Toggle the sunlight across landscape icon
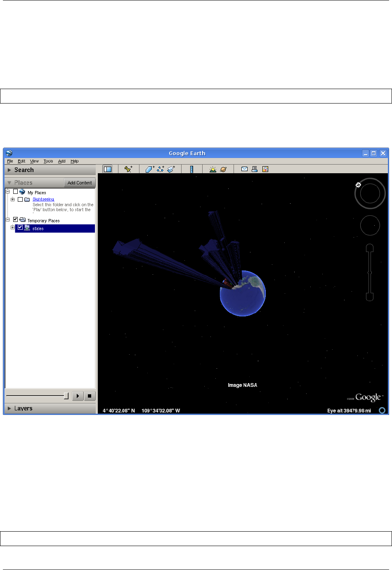The width and height of the screenshot is (392, 570). point(213,169)
